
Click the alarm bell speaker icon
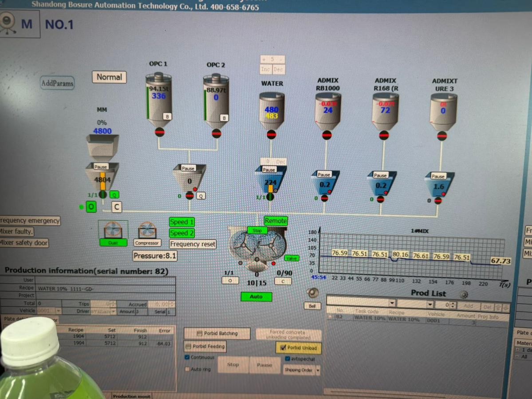pos(312,293)
